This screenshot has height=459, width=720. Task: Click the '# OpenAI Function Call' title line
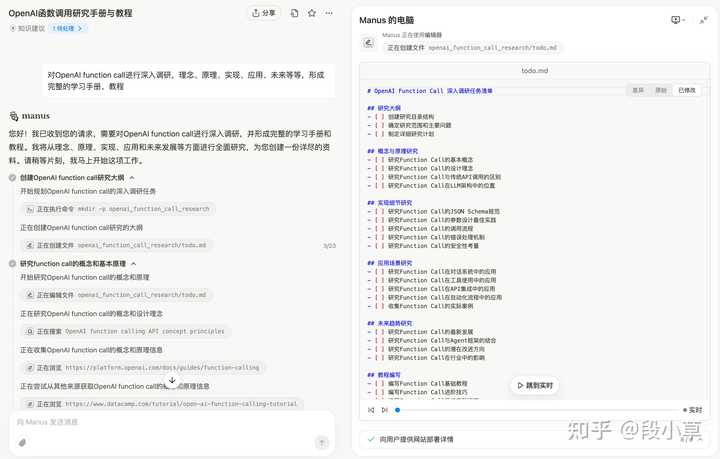point(430,91)
